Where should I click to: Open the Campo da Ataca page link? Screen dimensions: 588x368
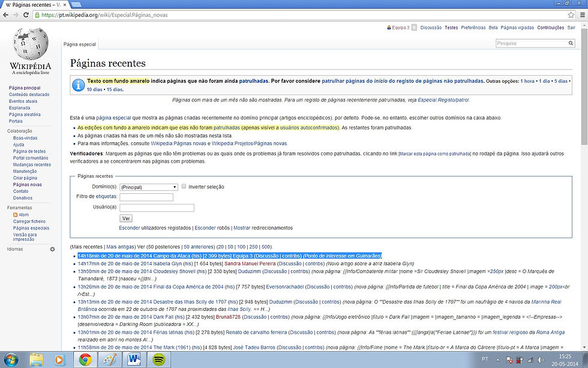[172, 256]
